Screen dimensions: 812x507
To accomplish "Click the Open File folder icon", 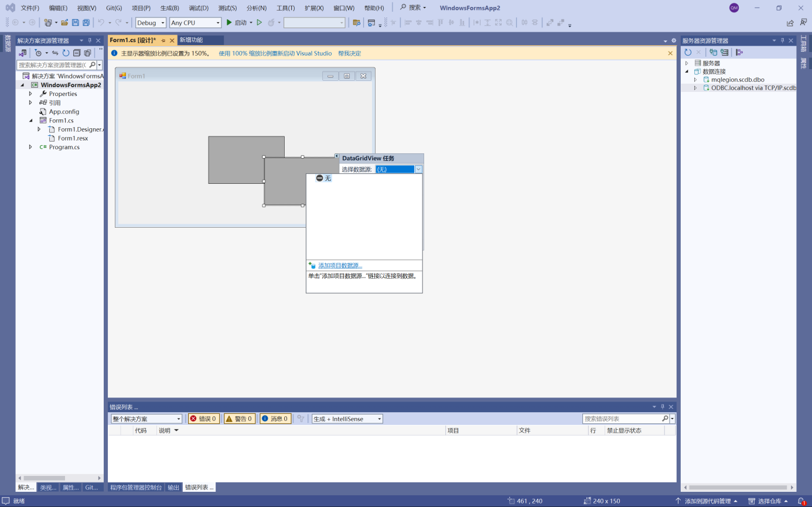I will click(x=65, y=22).
